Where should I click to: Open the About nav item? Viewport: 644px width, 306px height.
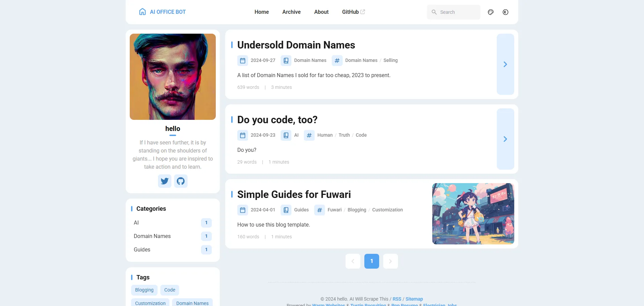[321, 12]
